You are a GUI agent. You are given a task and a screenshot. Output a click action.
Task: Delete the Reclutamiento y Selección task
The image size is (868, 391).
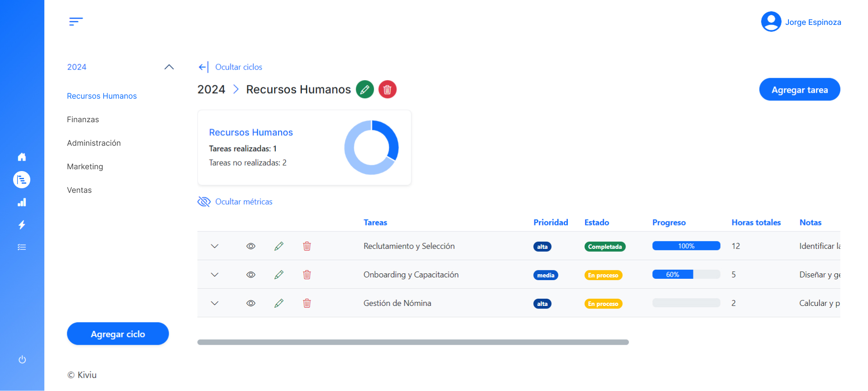307,246
